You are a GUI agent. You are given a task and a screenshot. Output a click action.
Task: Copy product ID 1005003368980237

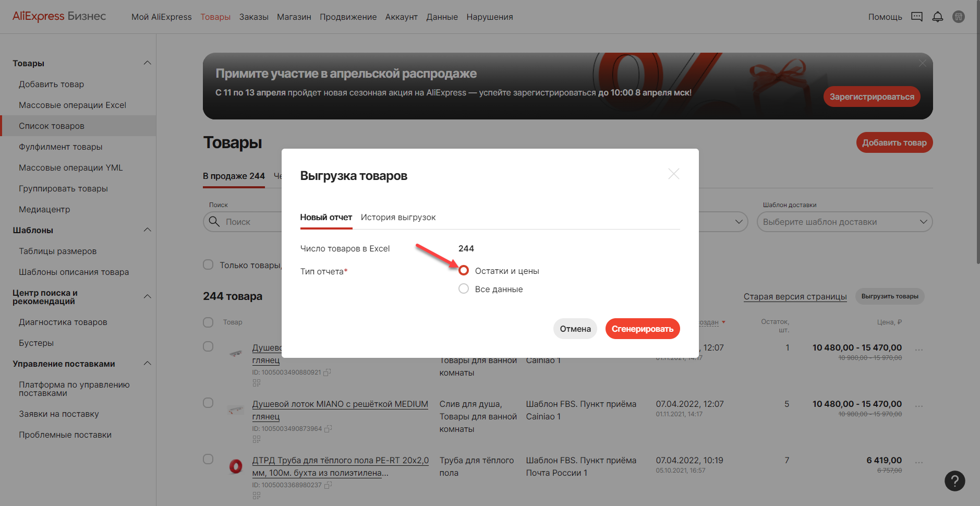(328, 485)
